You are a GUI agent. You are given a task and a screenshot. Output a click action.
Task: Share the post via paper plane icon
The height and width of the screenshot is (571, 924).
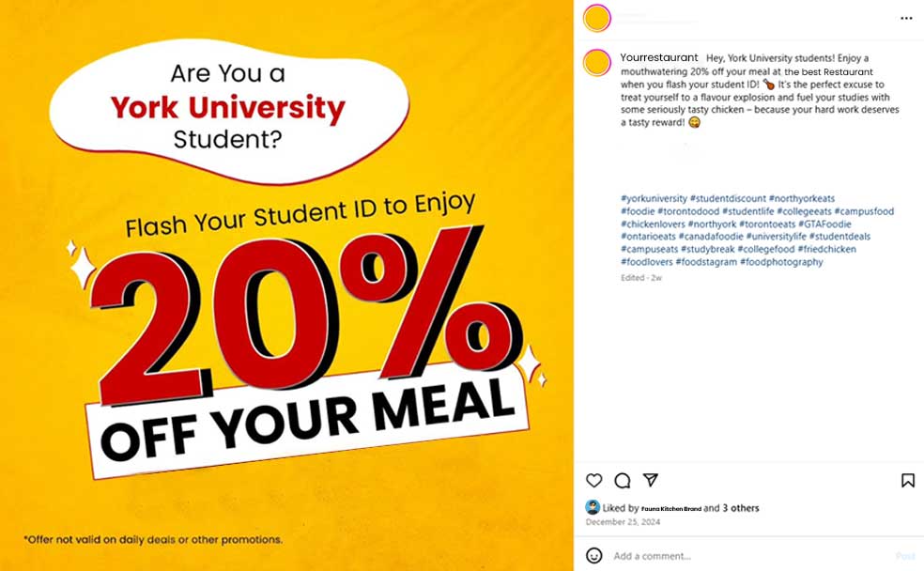tap(650, 480)
